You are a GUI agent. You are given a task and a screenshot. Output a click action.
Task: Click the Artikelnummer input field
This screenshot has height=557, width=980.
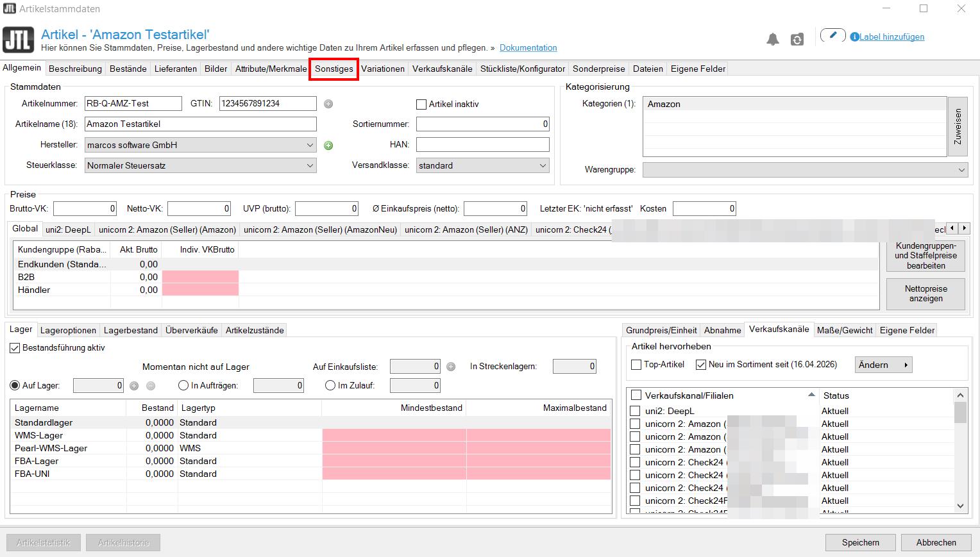coord(133,103)
